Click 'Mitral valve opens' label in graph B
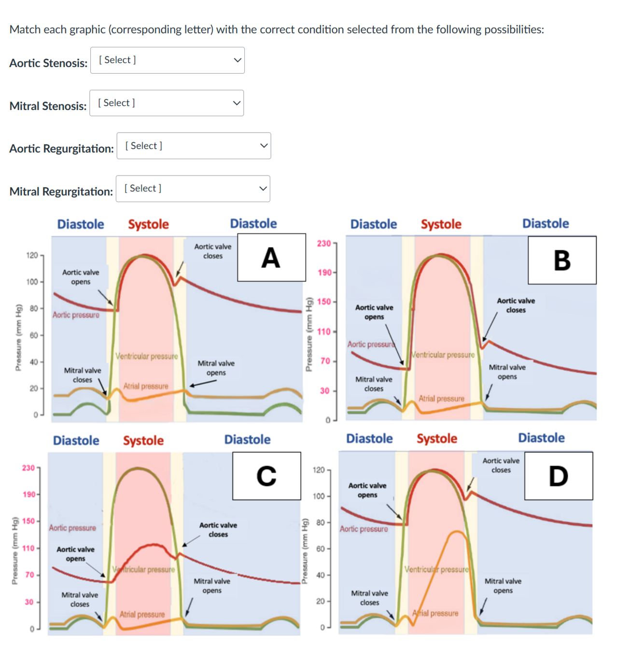Image resolution: width=644 pixels, height=661 pixels. 507,372
